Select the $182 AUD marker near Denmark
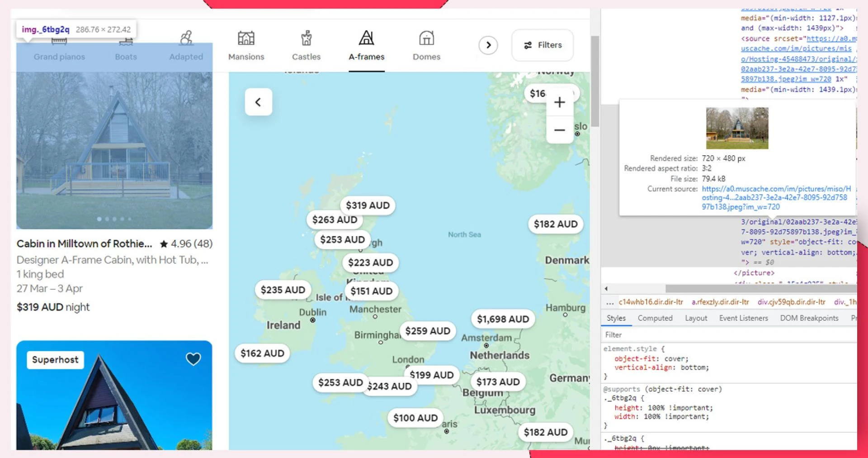The height and width of the screenshot is (458, 868). (x=556, y=224)
